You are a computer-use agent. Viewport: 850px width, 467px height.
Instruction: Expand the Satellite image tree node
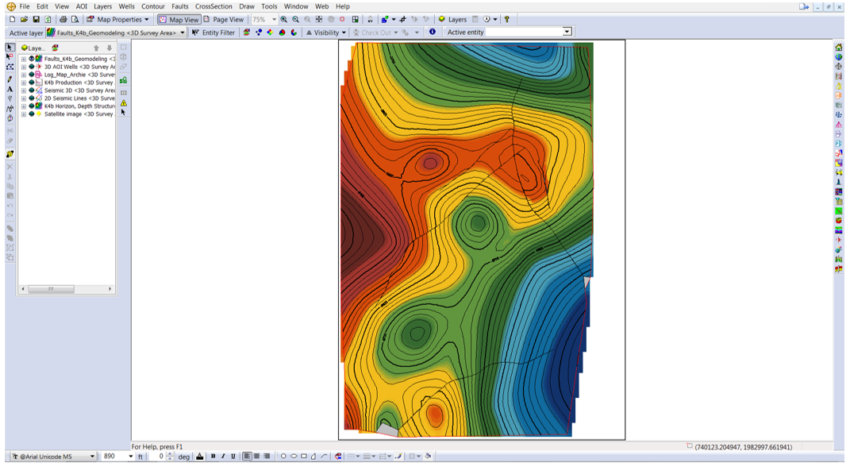(x=23, y=114)
